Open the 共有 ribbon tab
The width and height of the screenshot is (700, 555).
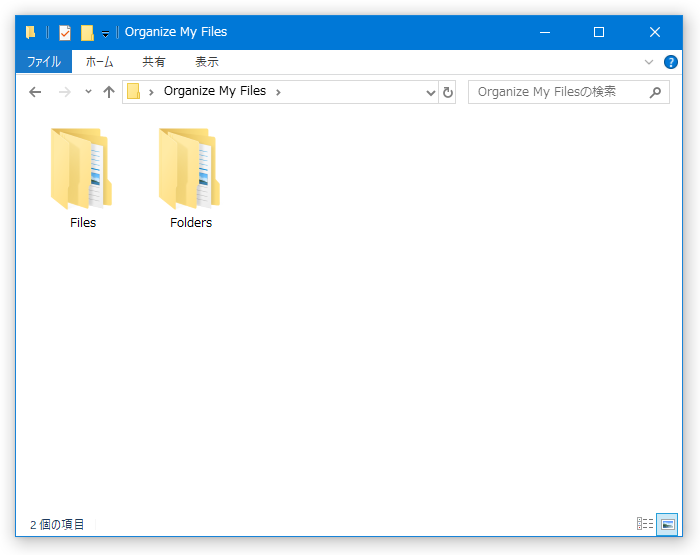point(154,62)
